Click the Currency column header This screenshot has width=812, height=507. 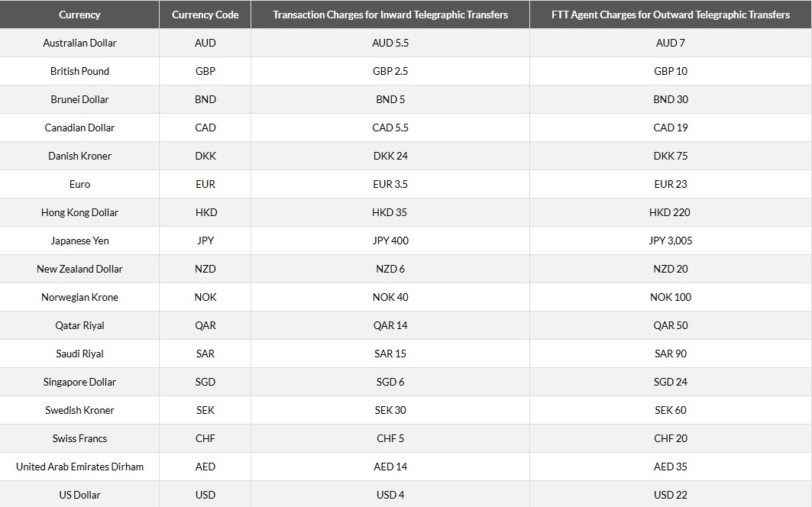[79, 15]
